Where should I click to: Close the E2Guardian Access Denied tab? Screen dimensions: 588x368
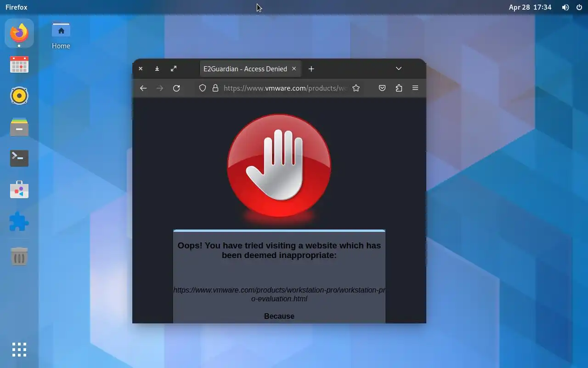pos(294,69)
